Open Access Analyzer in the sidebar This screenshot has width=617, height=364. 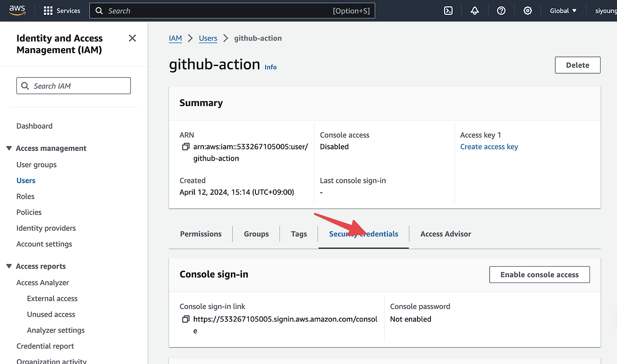click(x=42, y=283)
